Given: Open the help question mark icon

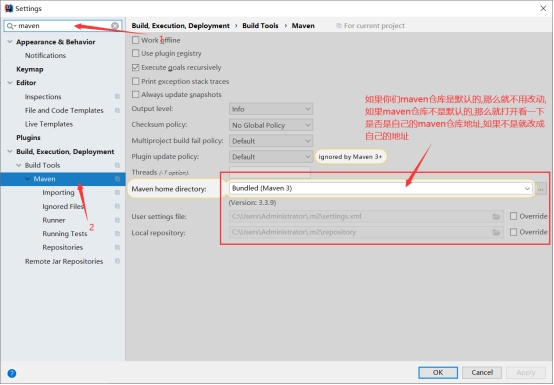Looking at the screenshot, I should click(x=12, y=373).
